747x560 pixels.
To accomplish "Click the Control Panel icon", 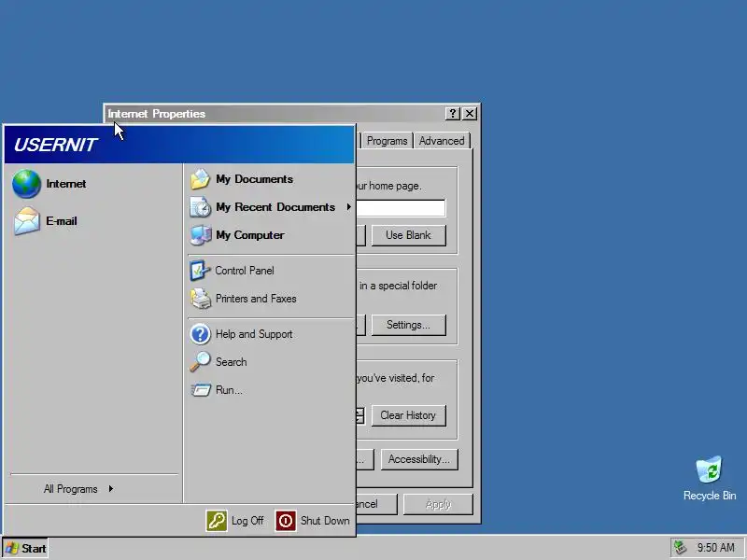I will (200, 271).
